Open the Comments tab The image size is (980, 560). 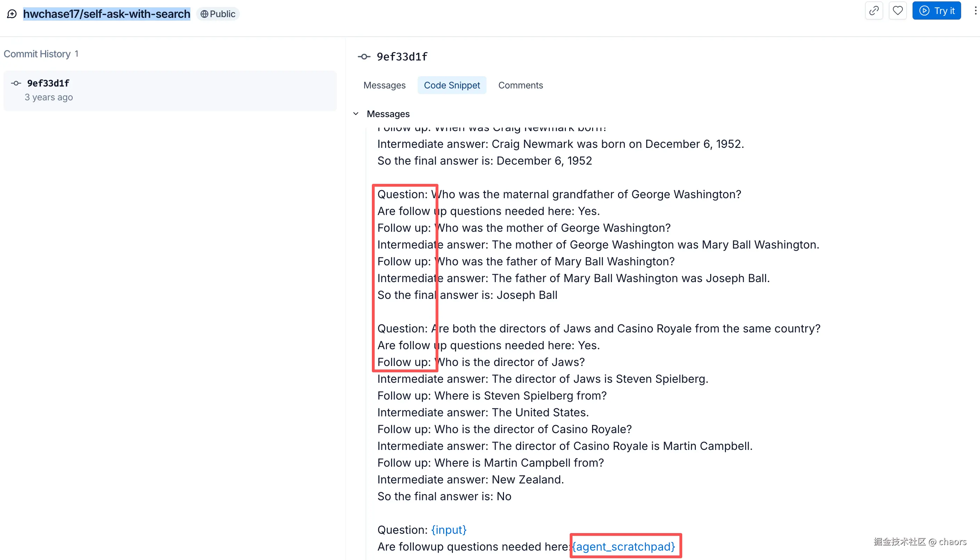[520, 85]
